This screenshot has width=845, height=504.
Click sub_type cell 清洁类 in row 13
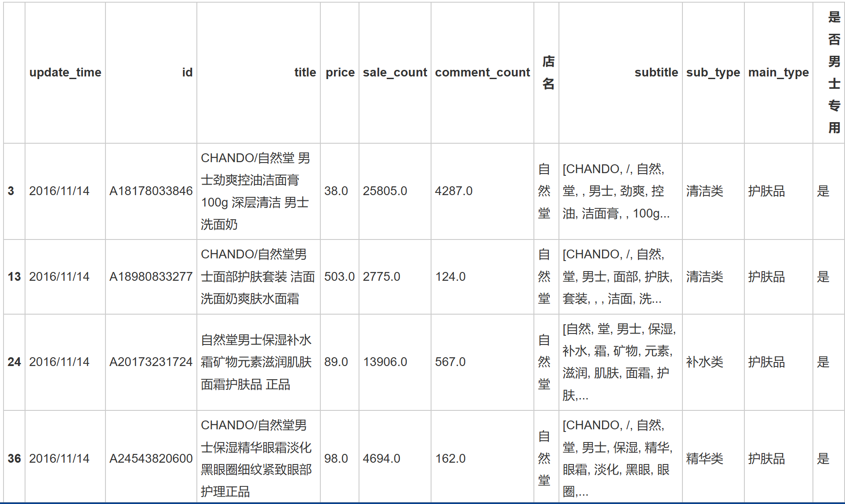tap(713, 277)
